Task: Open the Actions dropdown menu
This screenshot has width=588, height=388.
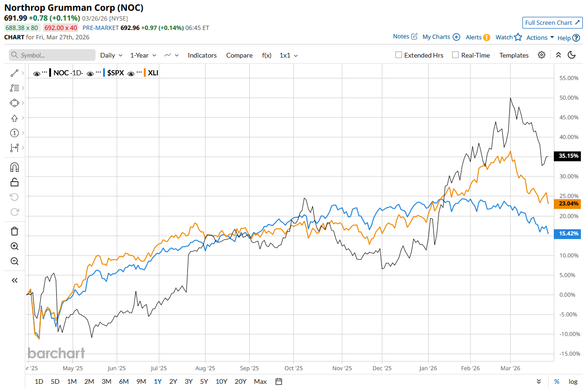Action: [540, 37]
